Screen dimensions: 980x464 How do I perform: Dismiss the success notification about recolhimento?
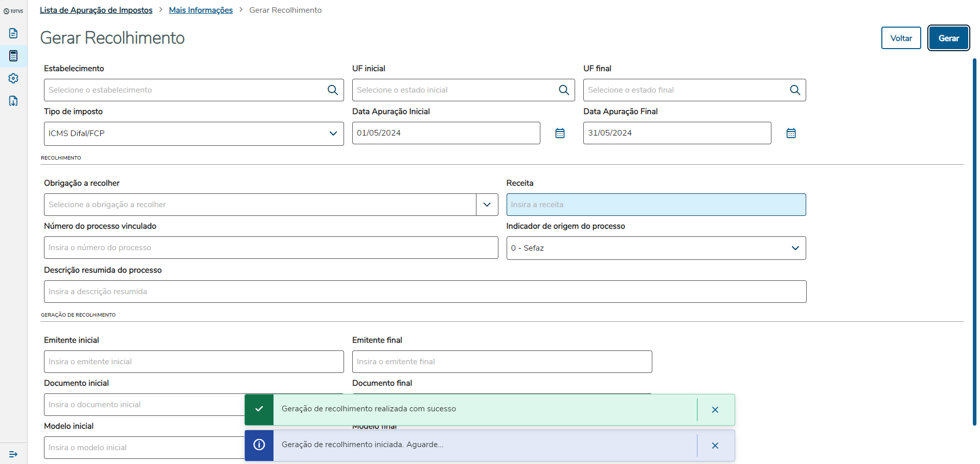[715, 410]
